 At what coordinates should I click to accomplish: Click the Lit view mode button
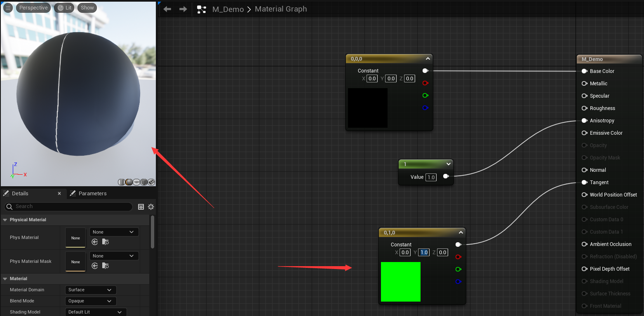(x=64, y=8)
